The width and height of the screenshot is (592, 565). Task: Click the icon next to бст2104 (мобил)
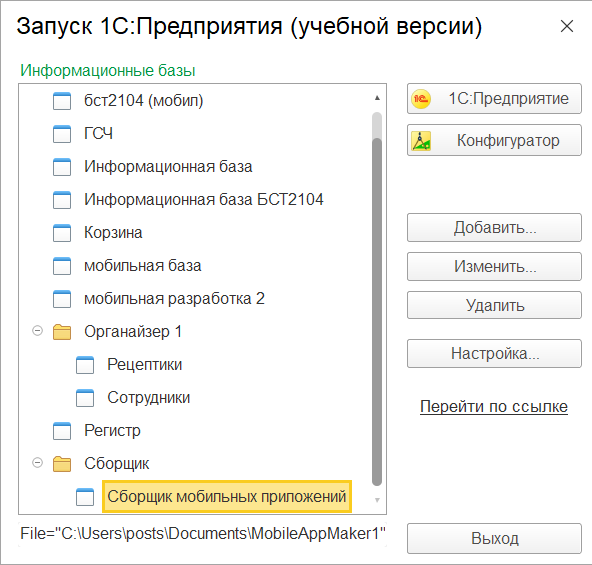point(62,101)
